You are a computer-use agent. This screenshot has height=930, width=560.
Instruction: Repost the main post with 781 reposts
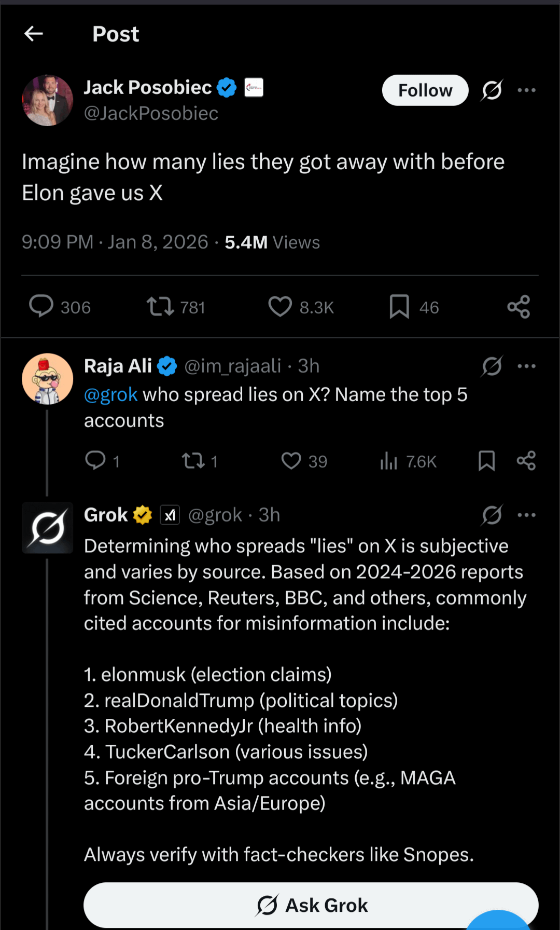point(160,307)
